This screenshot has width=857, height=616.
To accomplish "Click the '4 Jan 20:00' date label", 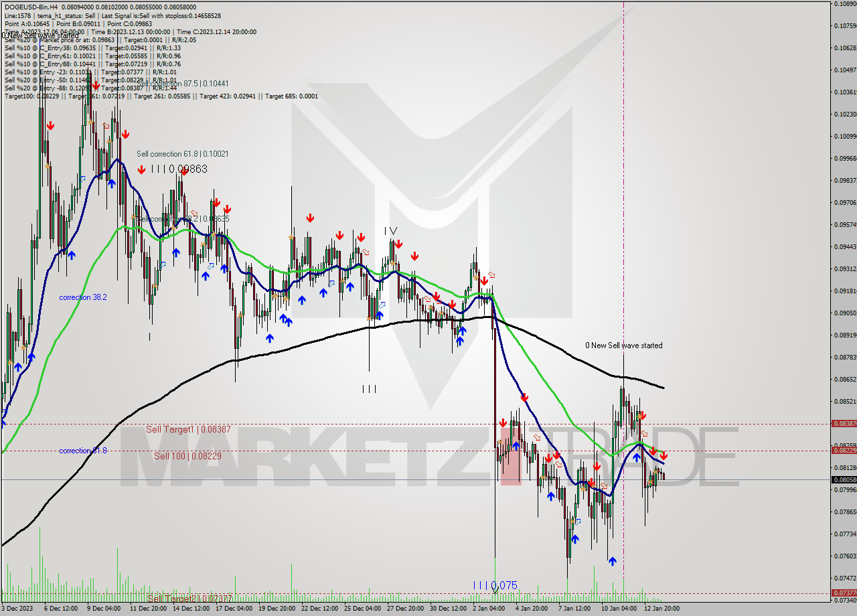I will [532, 609].
